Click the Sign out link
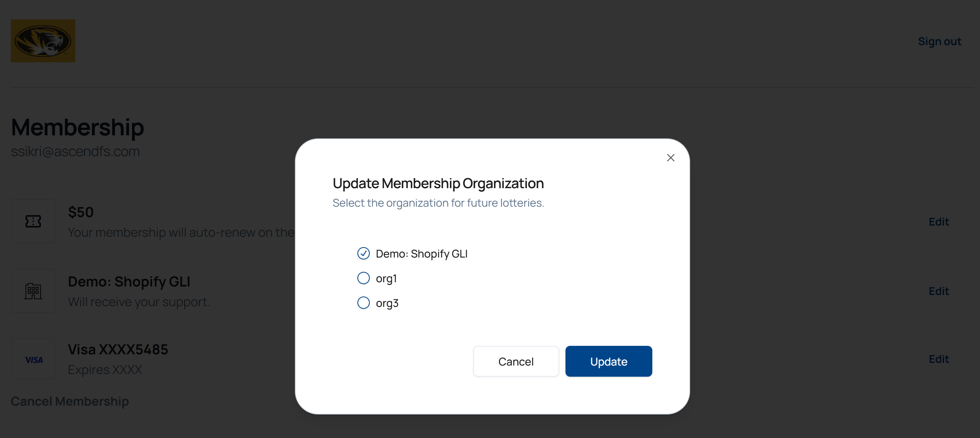Screen dimensions: 980x438 click(939, 41)
